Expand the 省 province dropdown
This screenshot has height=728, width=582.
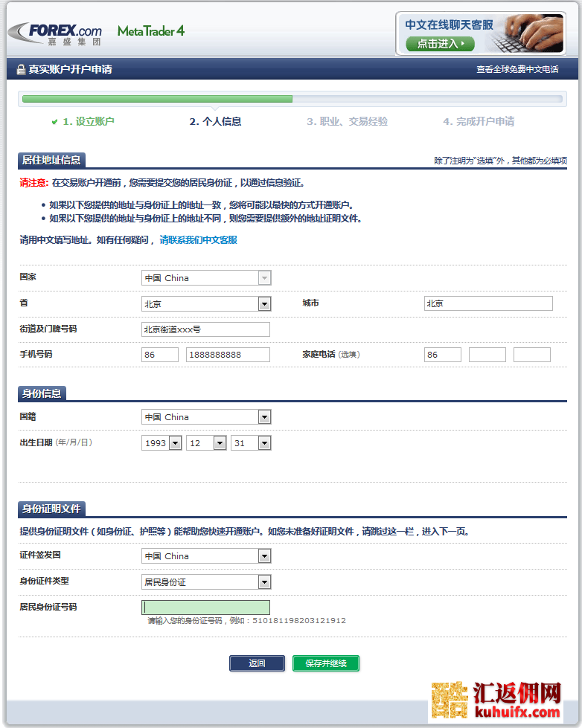(x=264, y=303)
